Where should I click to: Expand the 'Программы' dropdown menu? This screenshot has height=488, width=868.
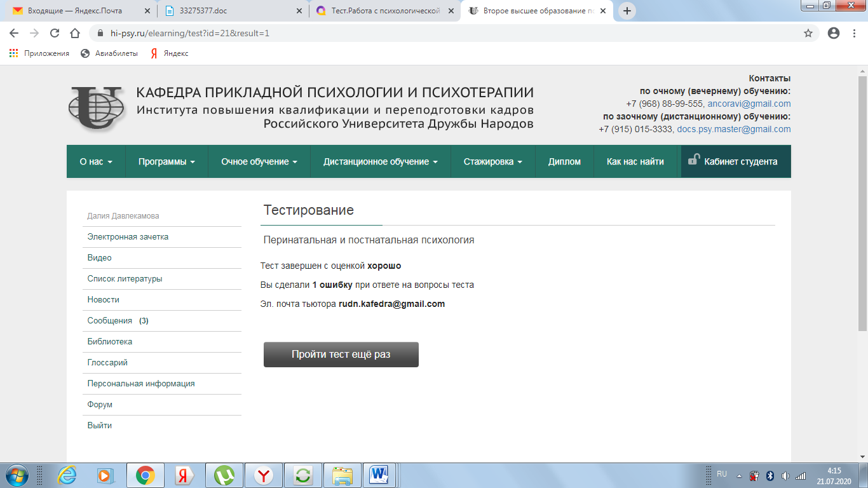tap(166, 161)
